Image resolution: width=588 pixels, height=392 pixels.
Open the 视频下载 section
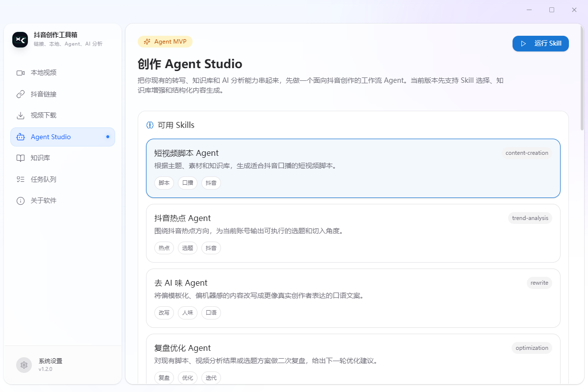coord(63,115)
